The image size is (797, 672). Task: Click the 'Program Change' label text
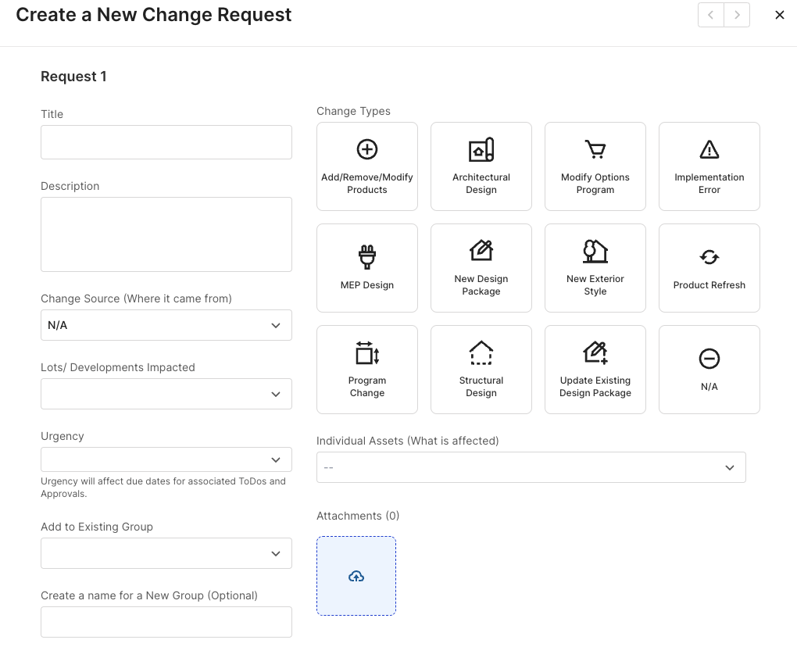coord(367,387)
